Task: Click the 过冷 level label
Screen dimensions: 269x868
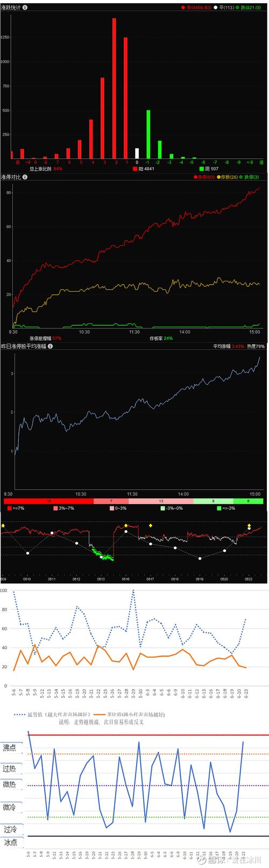Action: pos(10,830)
